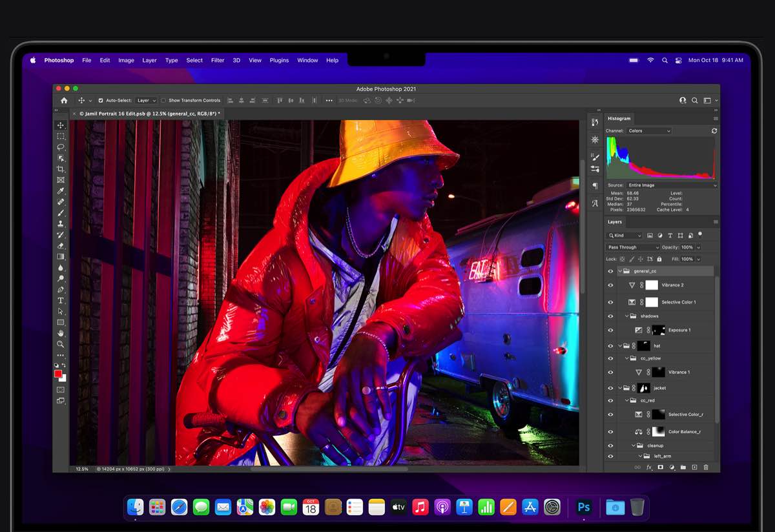The width and height of the screenshot is (775, 532).
Task: Select the Histogram panel tab
Action: (x=619, y=119)
